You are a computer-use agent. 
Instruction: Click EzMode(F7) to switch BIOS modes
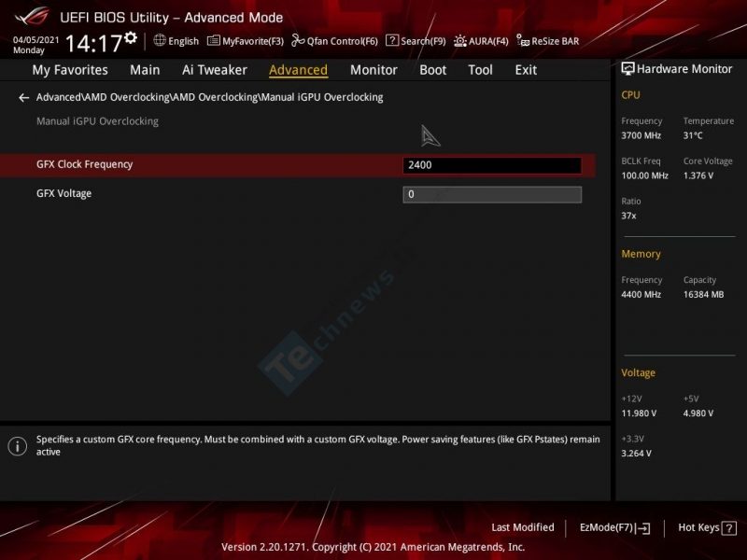tap(608, 527)
